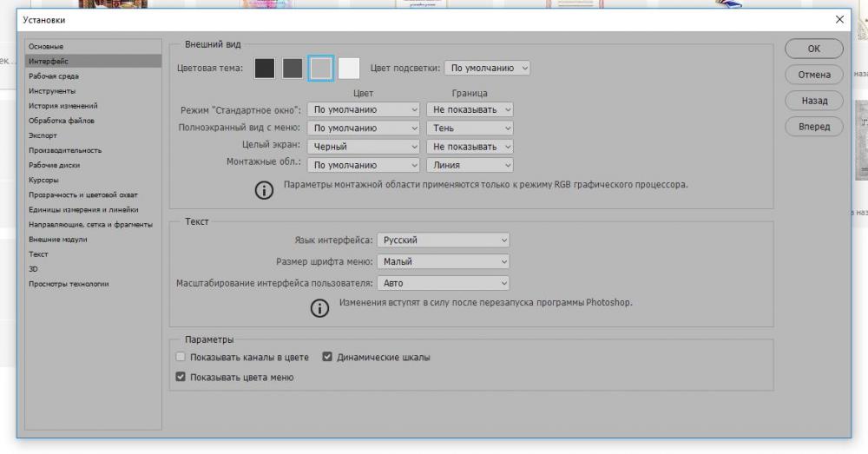Select the medium light gray theme swatch
This screenshot has height=454, width=868.
pos(321,68)
